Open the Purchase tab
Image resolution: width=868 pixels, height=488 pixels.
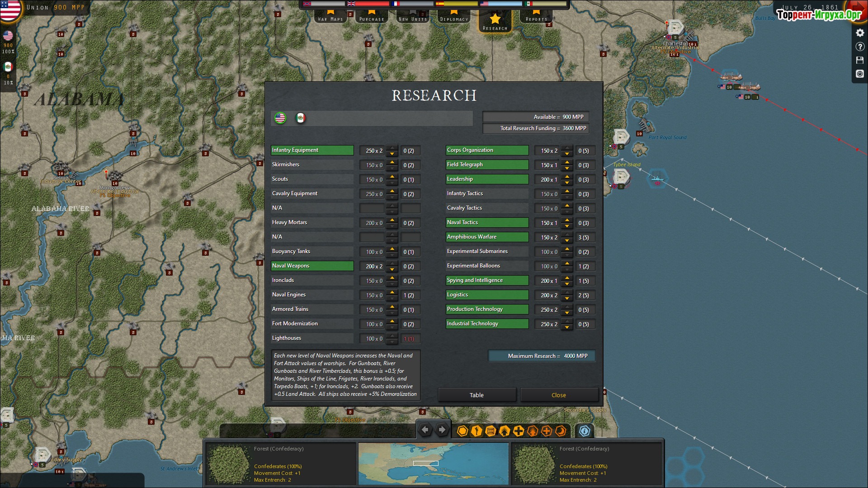[x=372, y=16]
